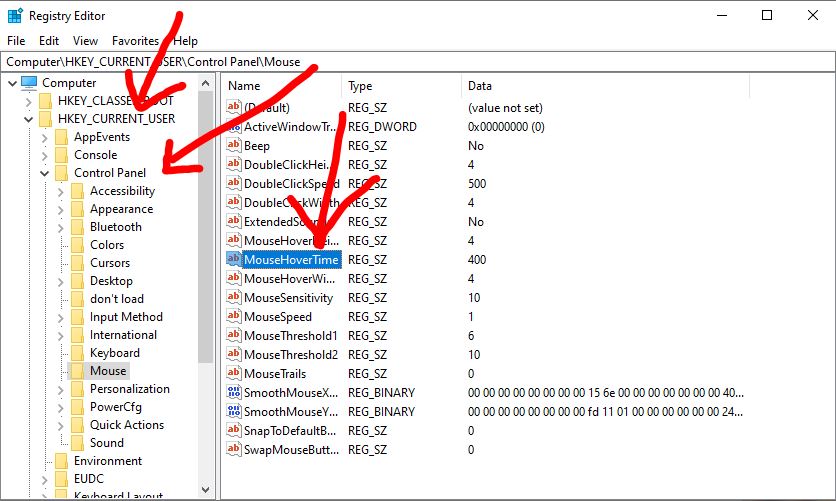Click the MouseSensitivity string icon
The height and width of the screenshot is (501, 836).
pos(234,297)
